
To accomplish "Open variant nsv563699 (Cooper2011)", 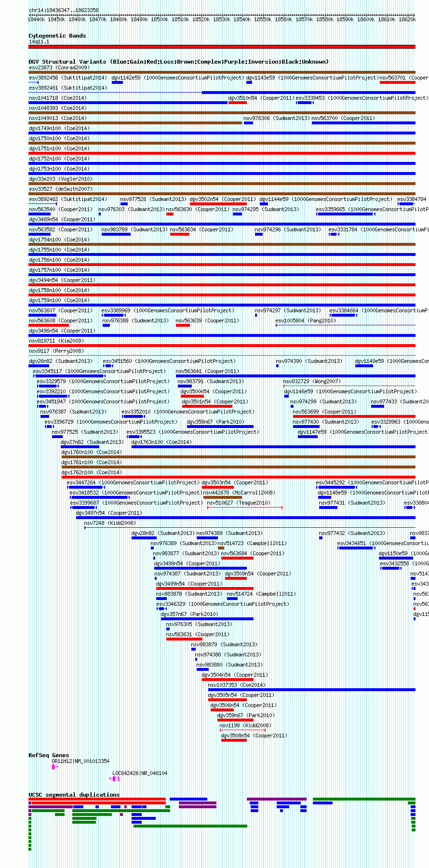I will 324,412.
